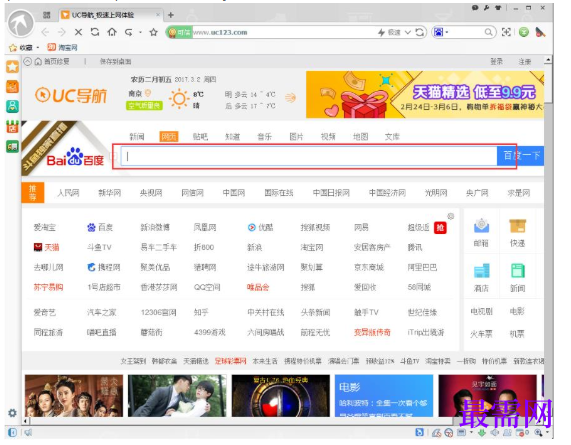Viewport: 571px width, 445px height.
Task: Expand the undo-close-tab dropdown arrow
Action: point(140,32)
